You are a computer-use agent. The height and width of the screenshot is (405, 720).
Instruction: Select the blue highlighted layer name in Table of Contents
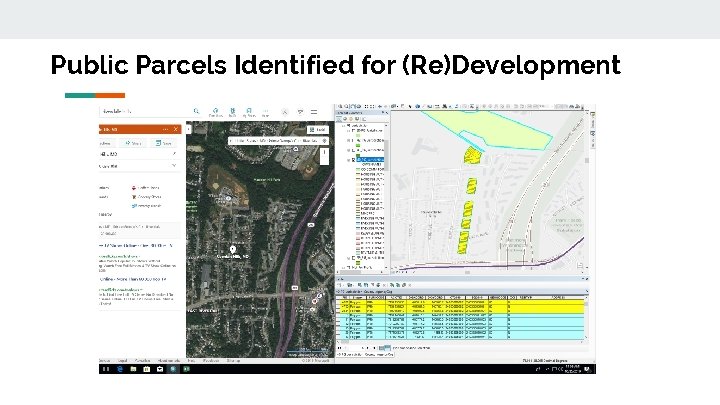coord(370,160)
